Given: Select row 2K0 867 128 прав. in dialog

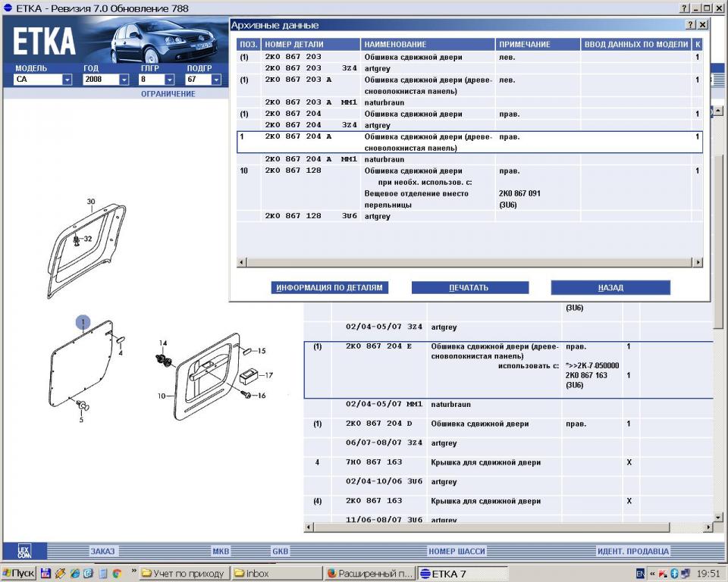Looking at the screenshot, I should [x=469, y=187].
